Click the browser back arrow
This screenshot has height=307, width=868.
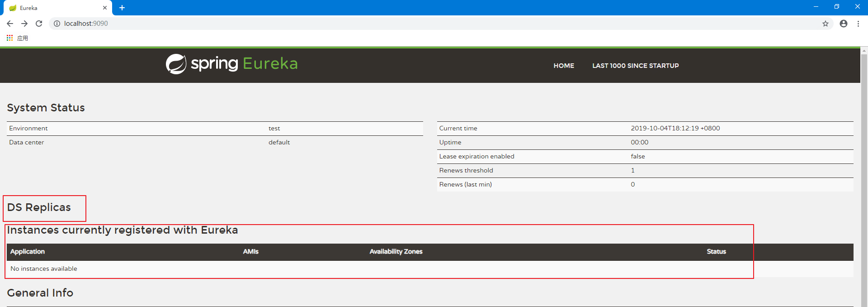[10, 24]
